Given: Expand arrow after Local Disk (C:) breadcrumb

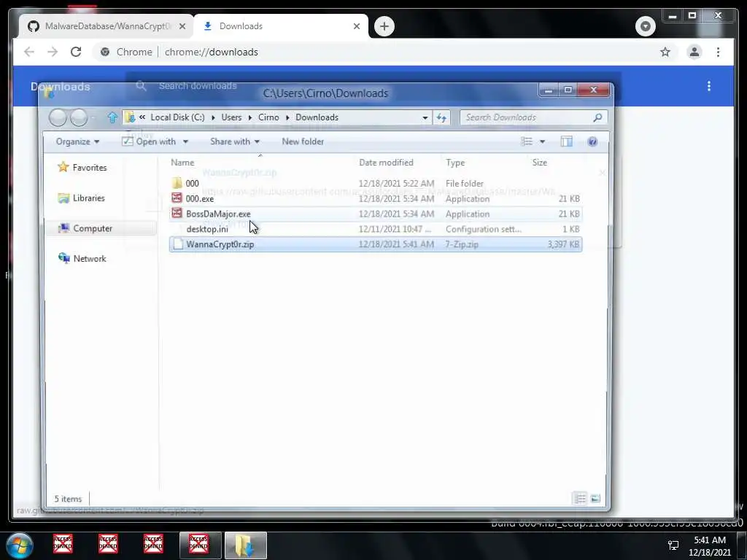Looking at the screenshot, I should [x=212, y=117].
